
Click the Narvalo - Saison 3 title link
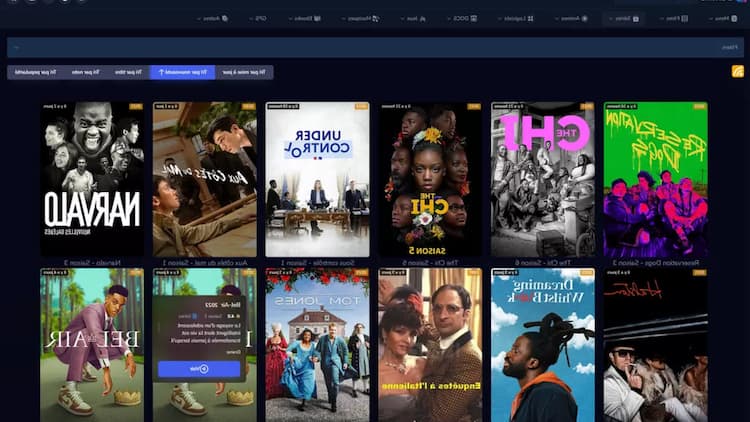coord(92,263)
